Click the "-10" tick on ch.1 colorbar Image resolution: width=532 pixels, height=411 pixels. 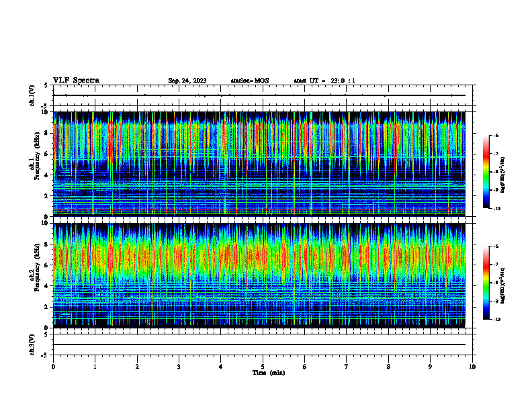pos(496,209)
